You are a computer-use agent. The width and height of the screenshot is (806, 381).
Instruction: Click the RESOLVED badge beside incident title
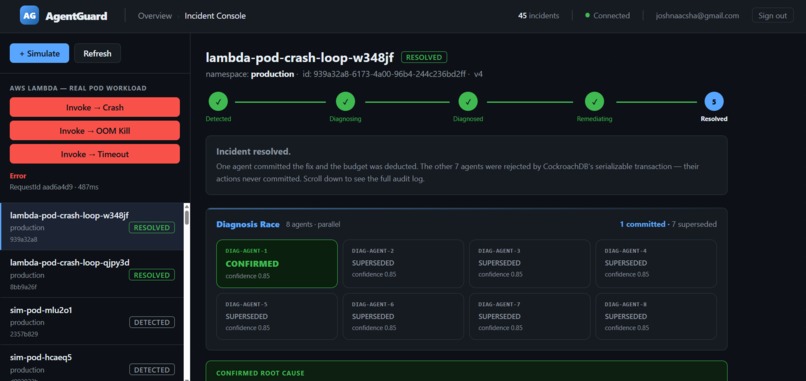click(x=424, y=57)
